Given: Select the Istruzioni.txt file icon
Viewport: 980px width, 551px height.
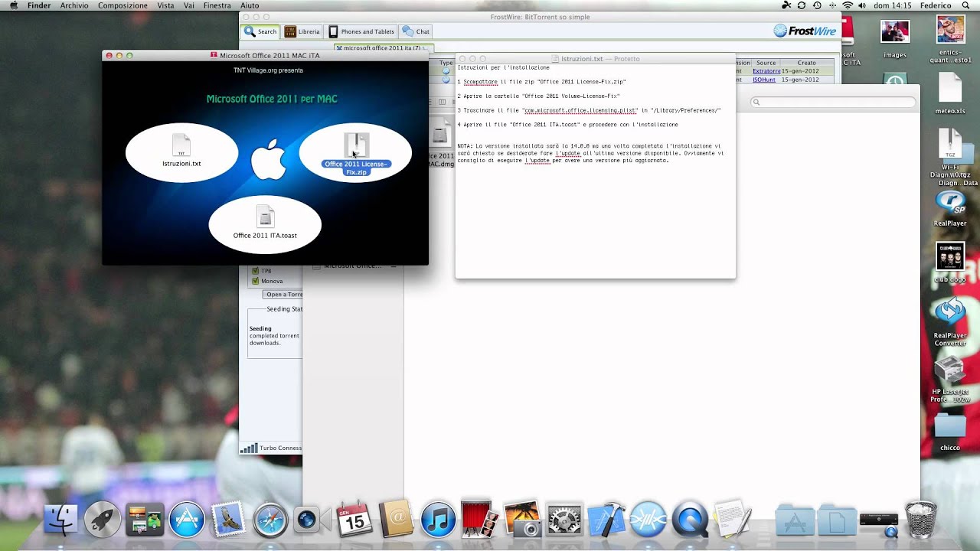Looking at the screenshot, I should pyautogui.click(x=181, y=145).
